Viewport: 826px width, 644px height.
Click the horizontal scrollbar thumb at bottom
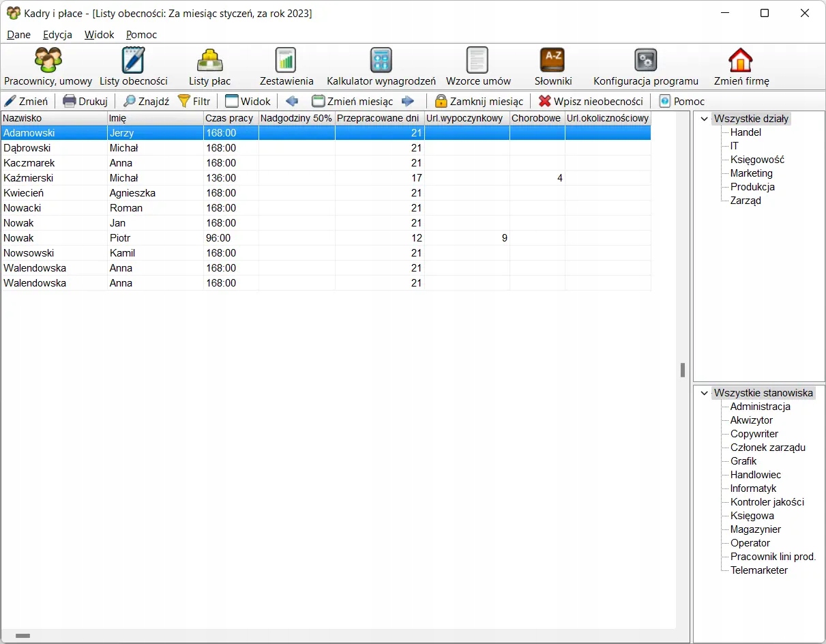tap(23, 636)
